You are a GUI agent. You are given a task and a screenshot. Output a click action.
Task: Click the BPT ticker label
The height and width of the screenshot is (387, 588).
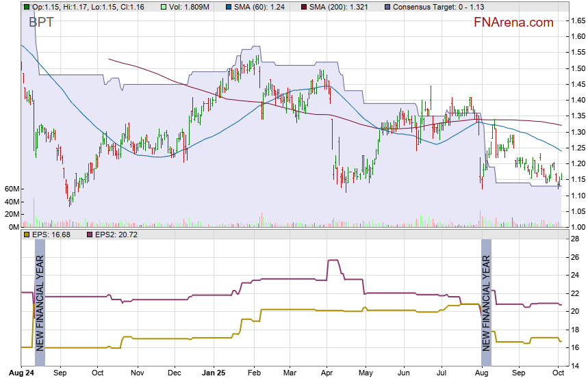41,22
